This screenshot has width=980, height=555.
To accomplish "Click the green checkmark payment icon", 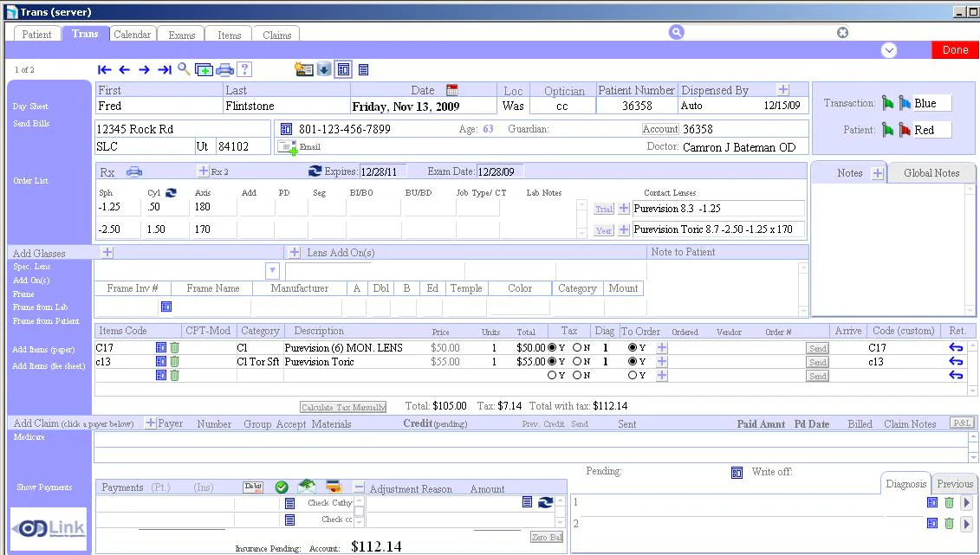I will pos(282,487).
